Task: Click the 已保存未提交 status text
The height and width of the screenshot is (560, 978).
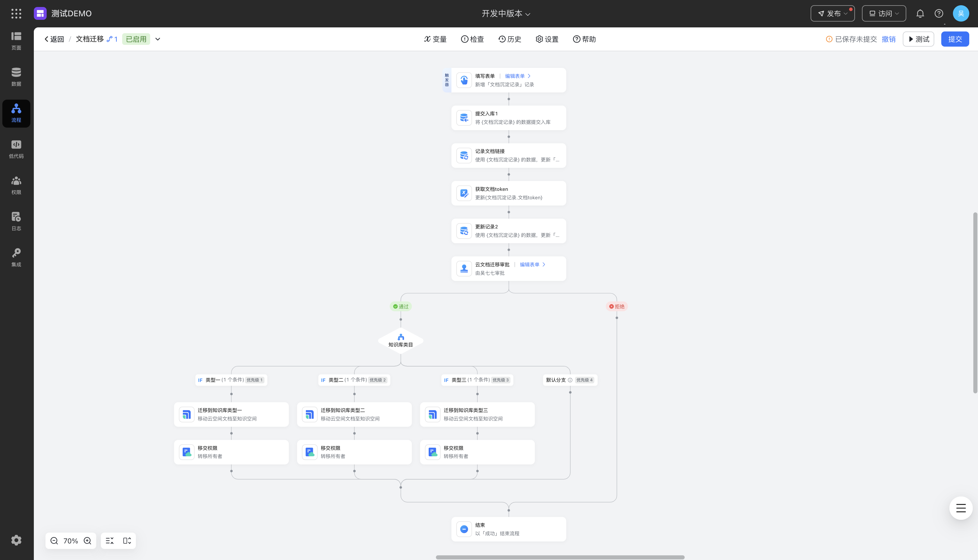Action: click(x=856, y=39)
